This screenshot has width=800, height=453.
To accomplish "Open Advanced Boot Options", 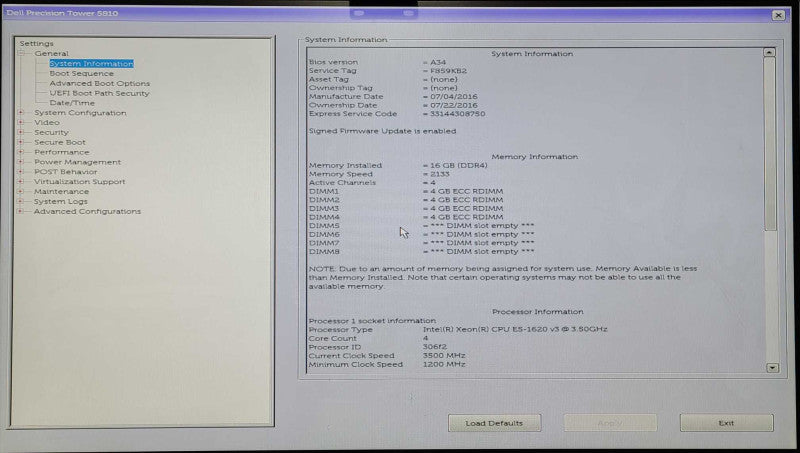I will [99, 83].
